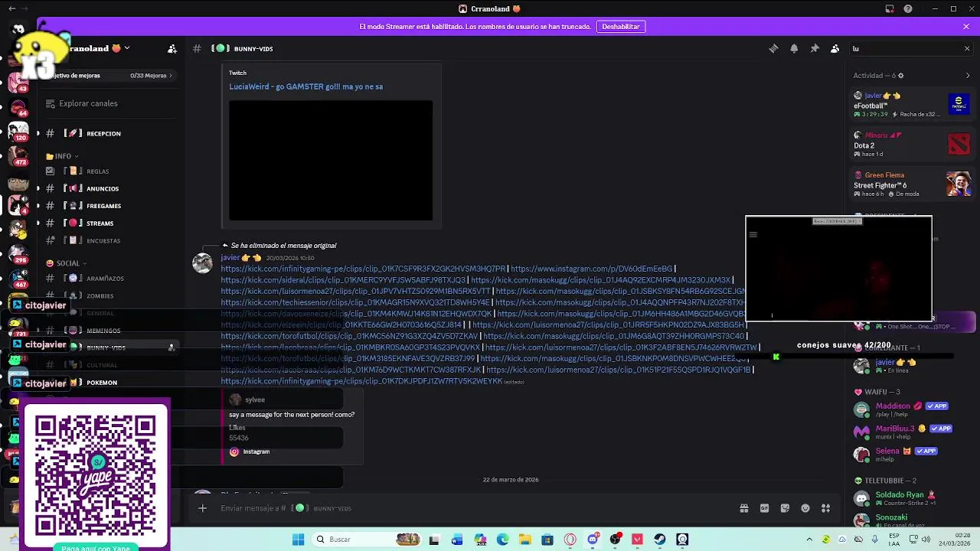This screenshot has height=551, width=980.
Task: Open the sticker picker icon
Action: (785, 508)
